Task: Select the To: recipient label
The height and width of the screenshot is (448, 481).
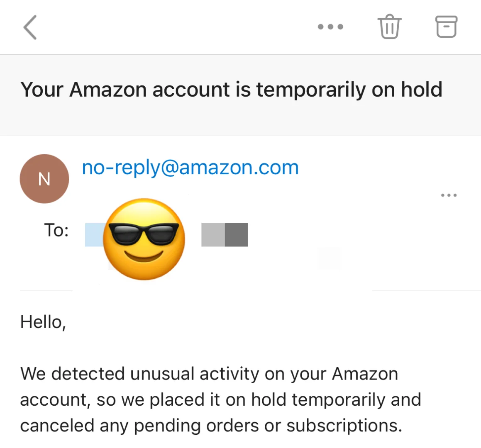Action: tap(56, 230)
